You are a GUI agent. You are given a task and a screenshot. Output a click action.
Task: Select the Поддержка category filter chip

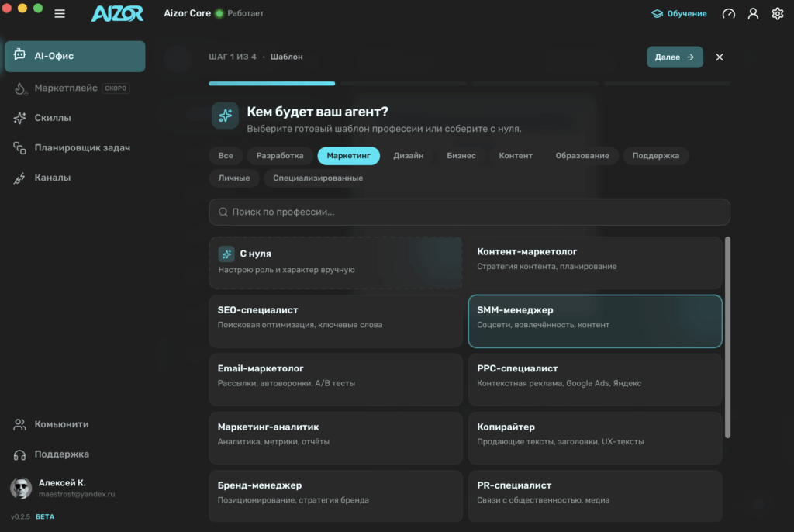[656, 156]
